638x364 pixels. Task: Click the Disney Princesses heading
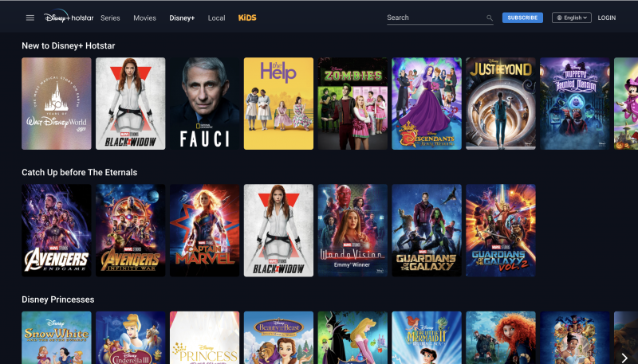coord(57,299)
